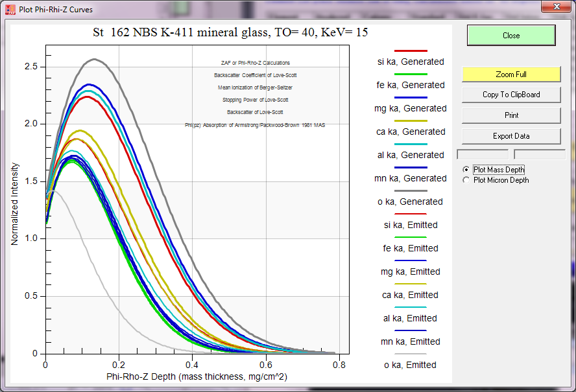
Task: Click the Export Data button
Action: coord(511,136)
